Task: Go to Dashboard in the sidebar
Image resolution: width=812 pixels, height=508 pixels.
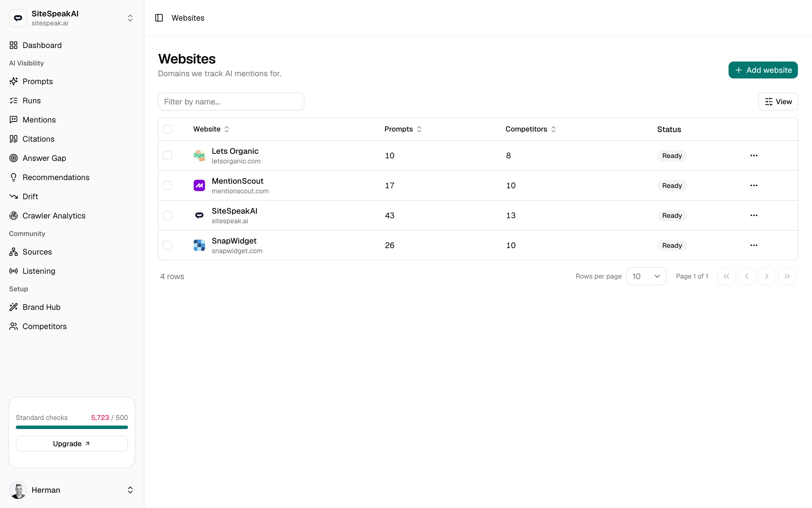Action: tap(72, 45)
